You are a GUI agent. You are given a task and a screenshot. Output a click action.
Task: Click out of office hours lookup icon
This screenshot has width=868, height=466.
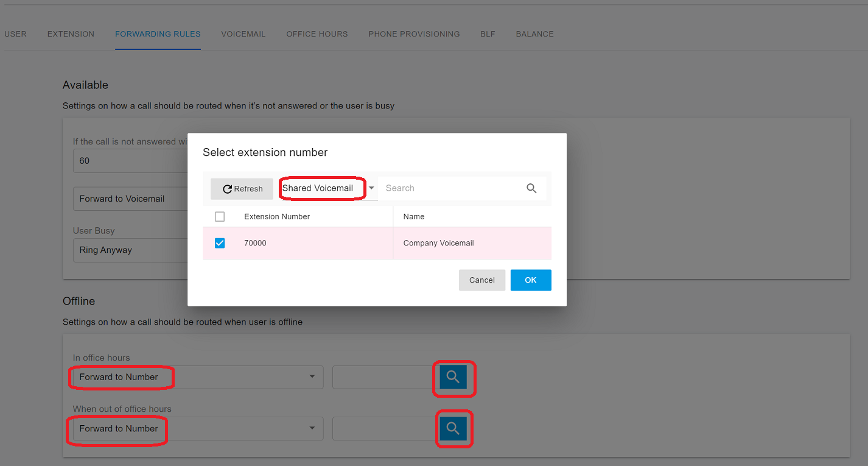tap(453, 429)
